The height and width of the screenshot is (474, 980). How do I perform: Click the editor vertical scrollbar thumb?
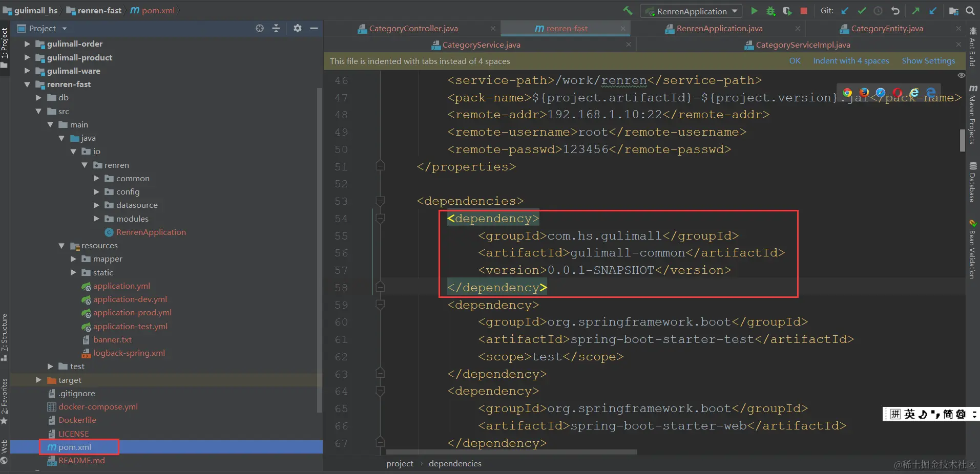tap(962, 140)
